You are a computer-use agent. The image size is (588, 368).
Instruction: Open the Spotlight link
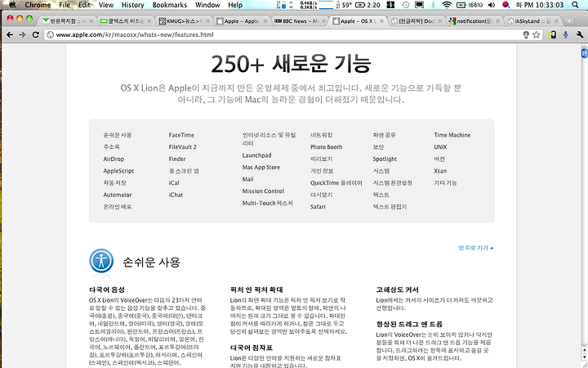[x=385, y=159]
